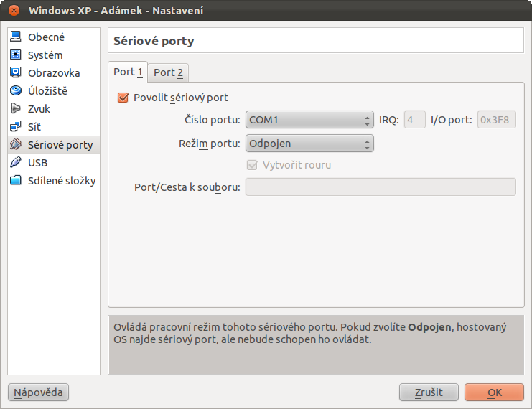532x409 pixels.
Task: Open the Obecné settings category
Action: [54, 37]
